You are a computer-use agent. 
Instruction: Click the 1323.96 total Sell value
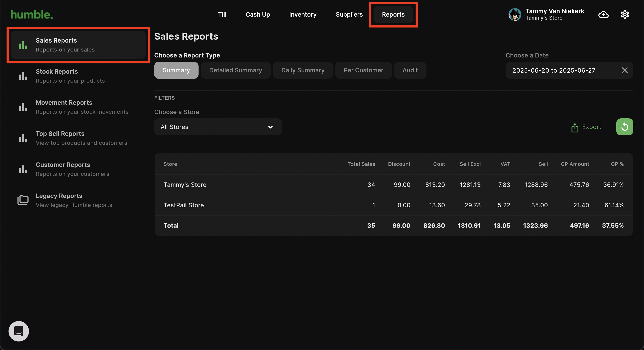coord(535,226)
